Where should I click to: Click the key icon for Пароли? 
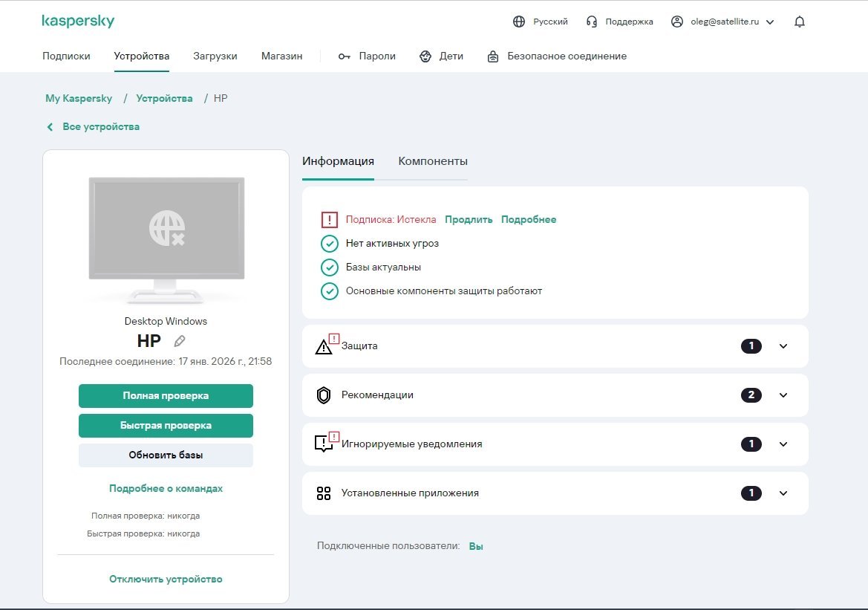click(344, 56)
